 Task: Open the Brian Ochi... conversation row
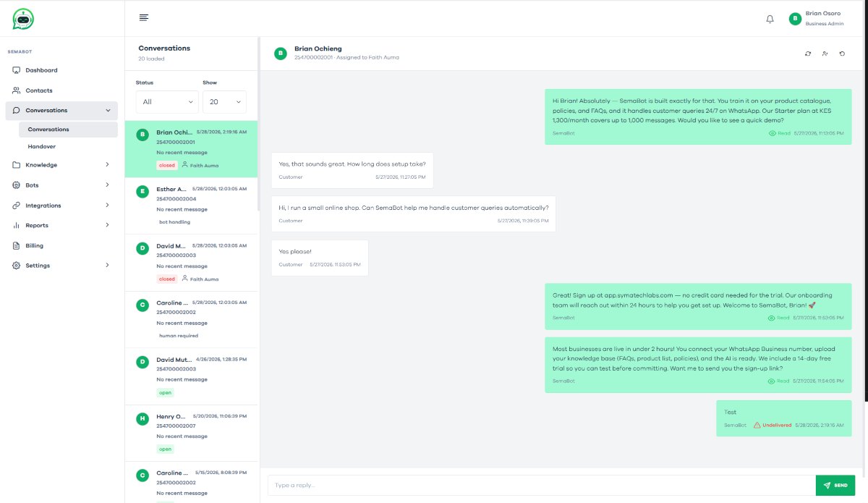click(192, 149)
